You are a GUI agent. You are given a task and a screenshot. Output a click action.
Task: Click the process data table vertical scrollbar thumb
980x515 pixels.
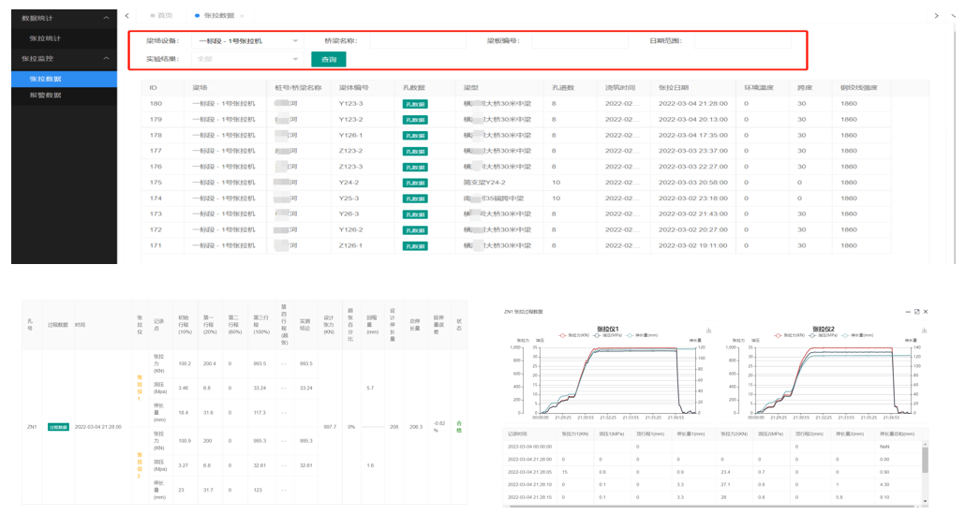tap(925, 460)
